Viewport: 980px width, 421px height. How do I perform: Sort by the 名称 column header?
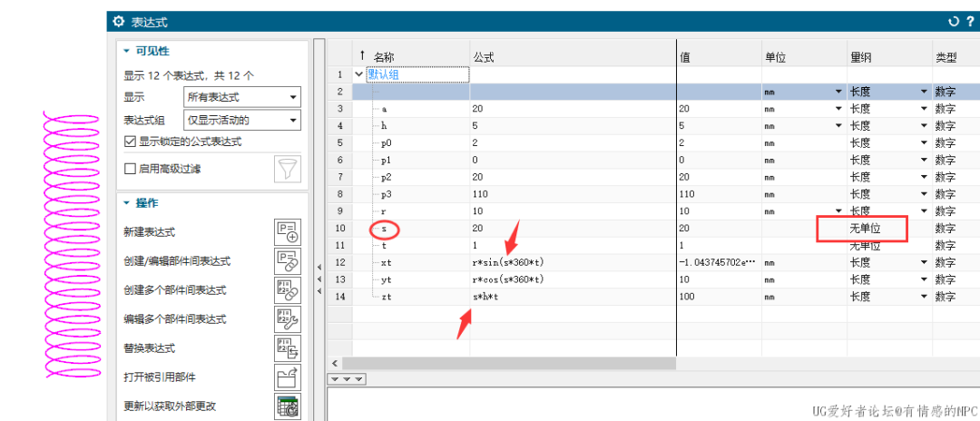tap(385, 57)
